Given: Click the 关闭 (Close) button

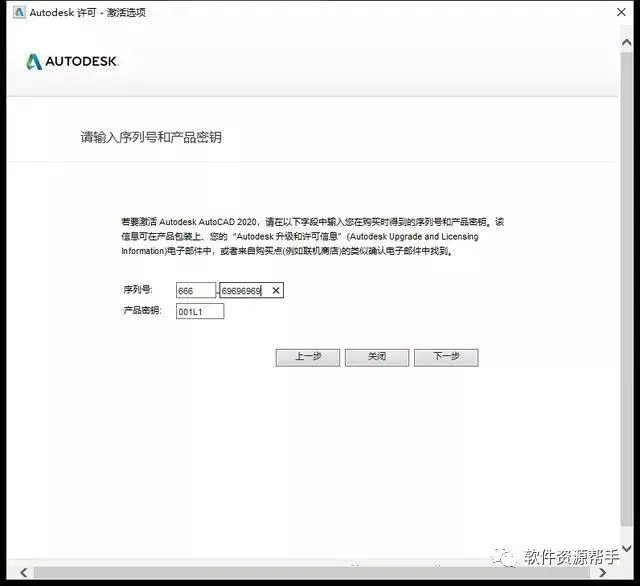Looking at the screenshot, I should (377, 357).
